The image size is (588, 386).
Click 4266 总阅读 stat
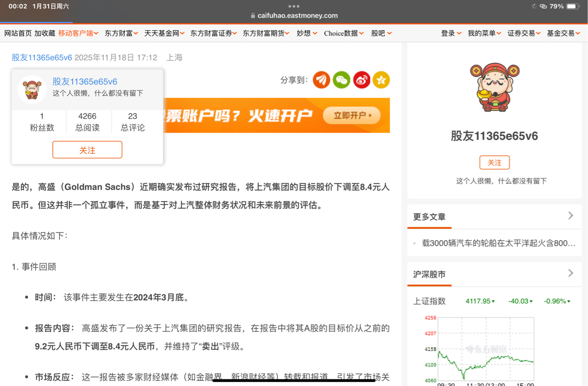87,122
